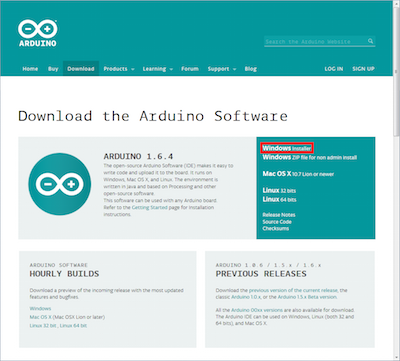Screen dimensions: 400x361
Task: Expand the Products dropdown menu
Action: 119,69
